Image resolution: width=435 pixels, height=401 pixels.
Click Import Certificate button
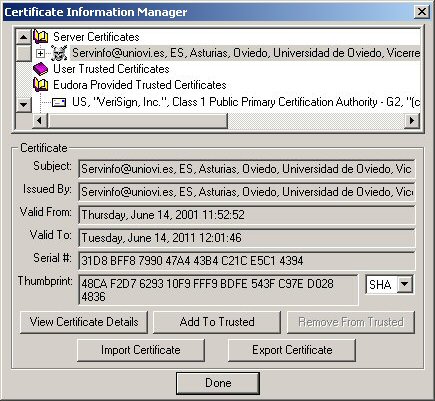point(141,350)
